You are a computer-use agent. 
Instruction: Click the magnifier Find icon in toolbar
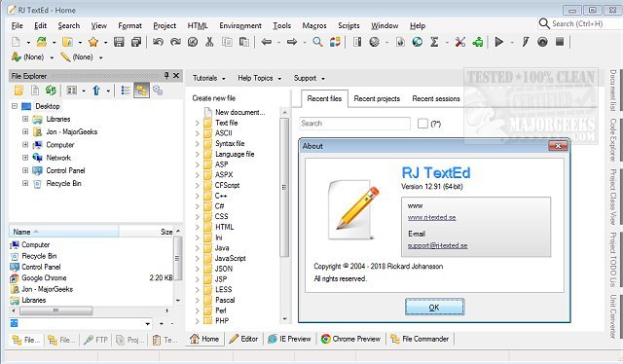317,42
